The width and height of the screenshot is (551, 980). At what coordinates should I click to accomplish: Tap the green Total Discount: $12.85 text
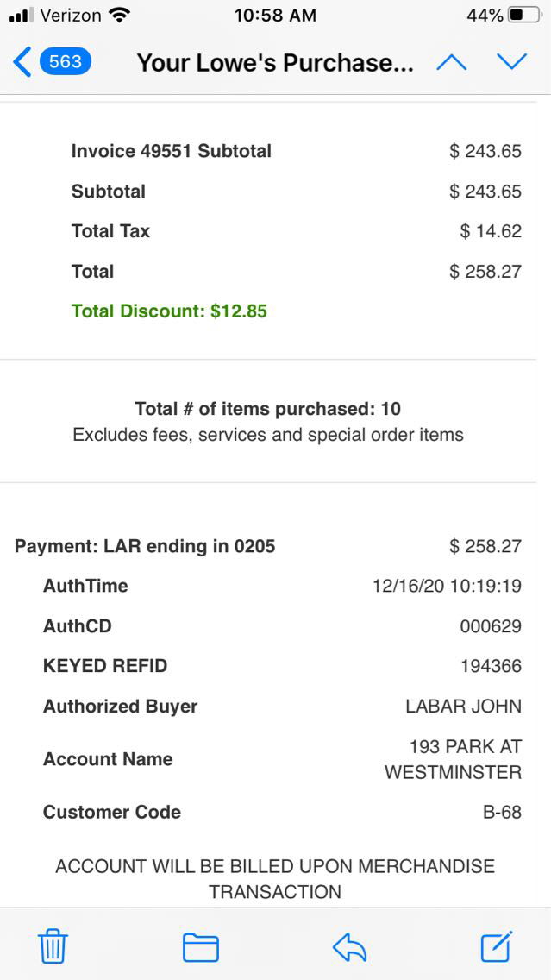(169, 311)
